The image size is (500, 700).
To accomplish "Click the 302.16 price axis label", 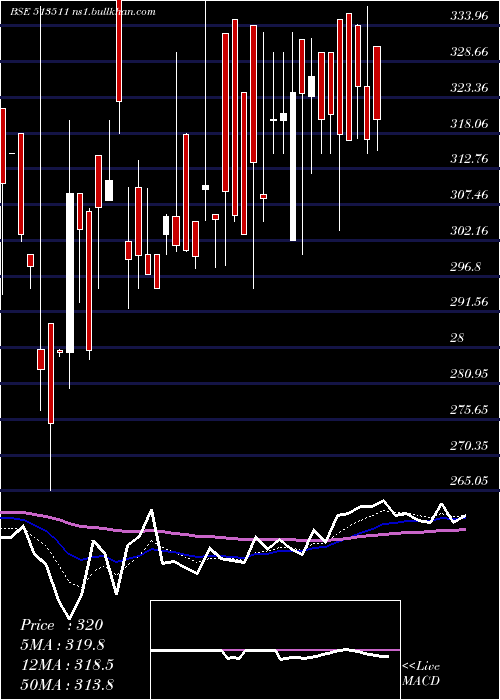I will 469,231.
